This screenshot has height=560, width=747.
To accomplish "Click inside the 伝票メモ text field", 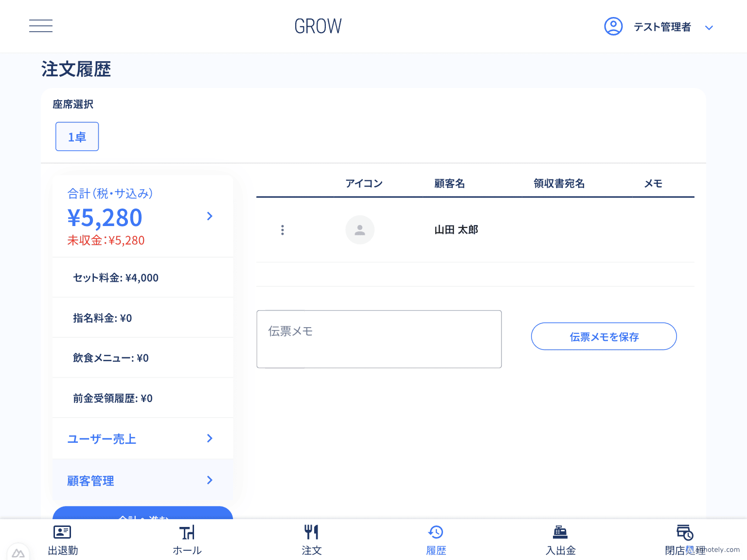I will tap(379, 339).
